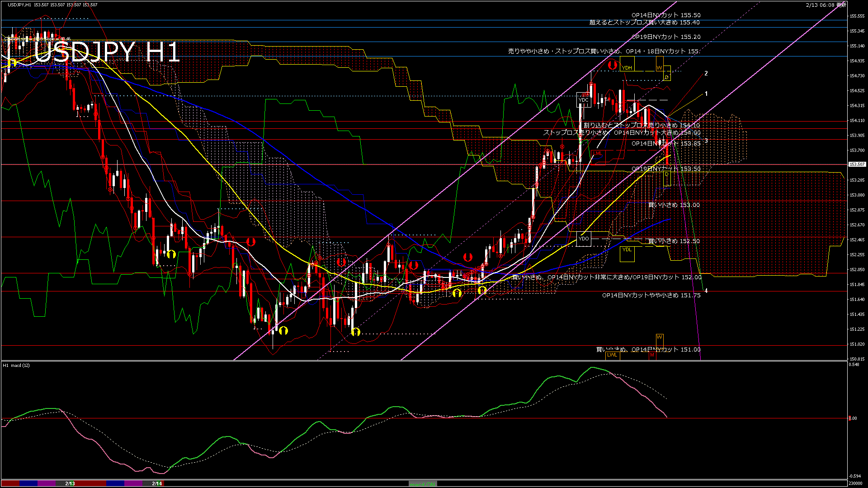This screenshot has height=488, width=868.
Task: Click red sell arrow beside YDH box
Action: [612, 65]
